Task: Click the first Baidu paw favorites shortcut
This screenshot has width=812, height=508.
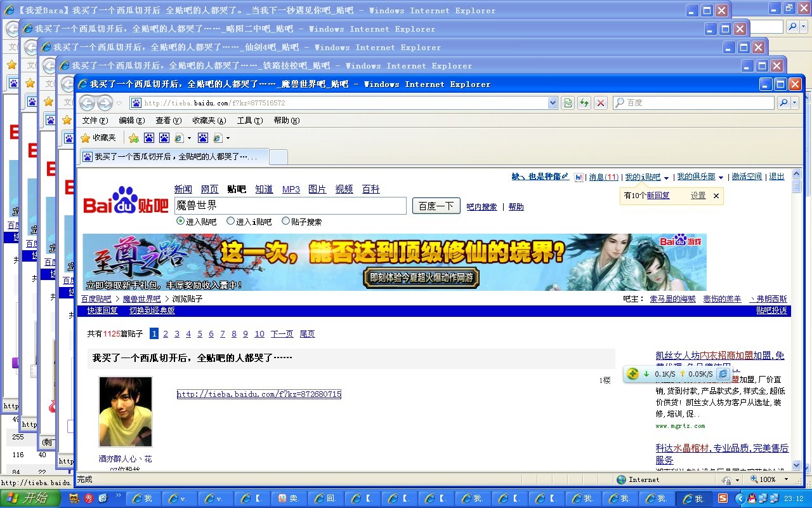Action: point(149,138)
